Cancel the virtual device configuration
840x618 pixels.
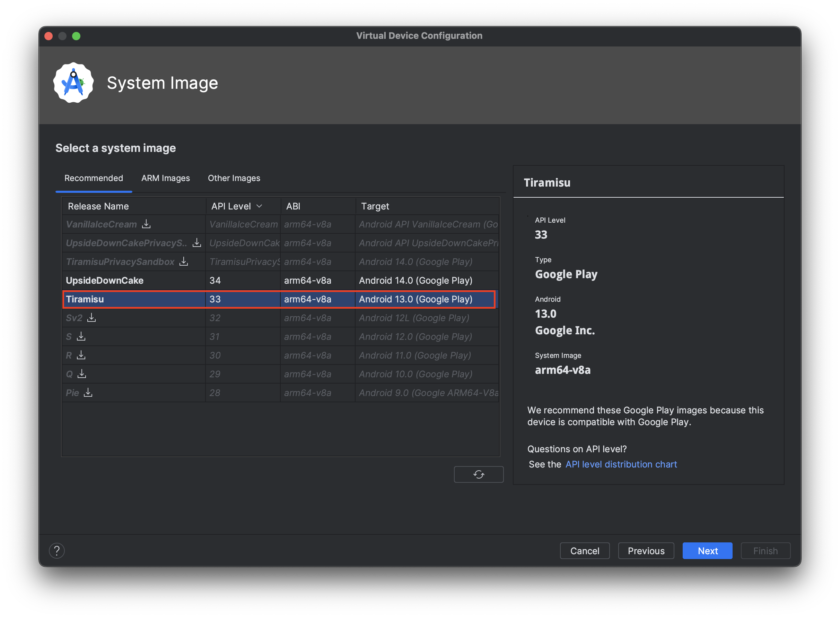pos(585,551)
